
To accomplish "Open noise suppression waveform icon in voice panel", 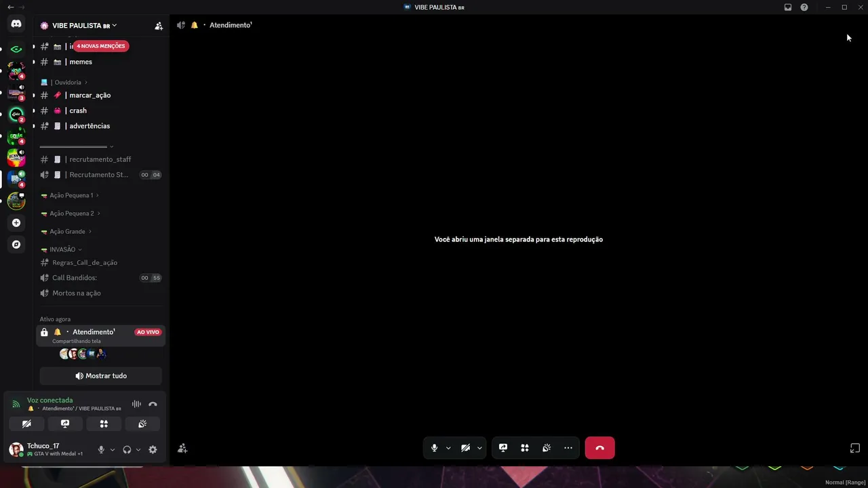I will (136, 404).
